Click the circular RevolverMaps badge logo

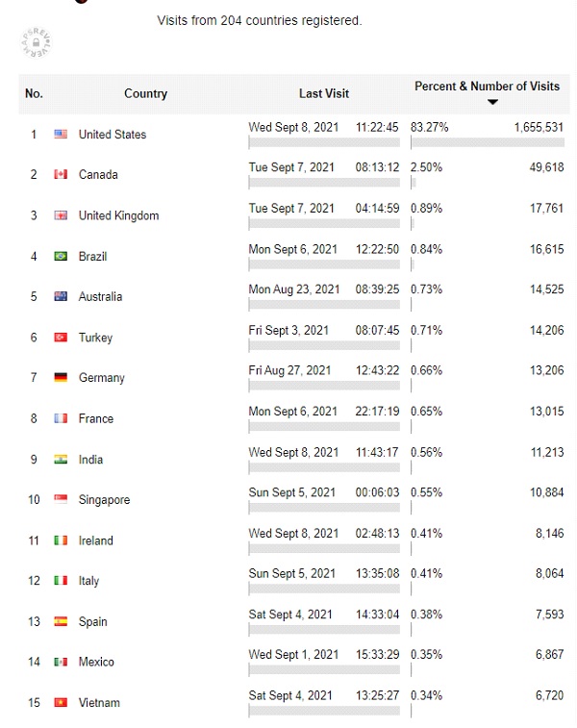[x=37, y=43]
